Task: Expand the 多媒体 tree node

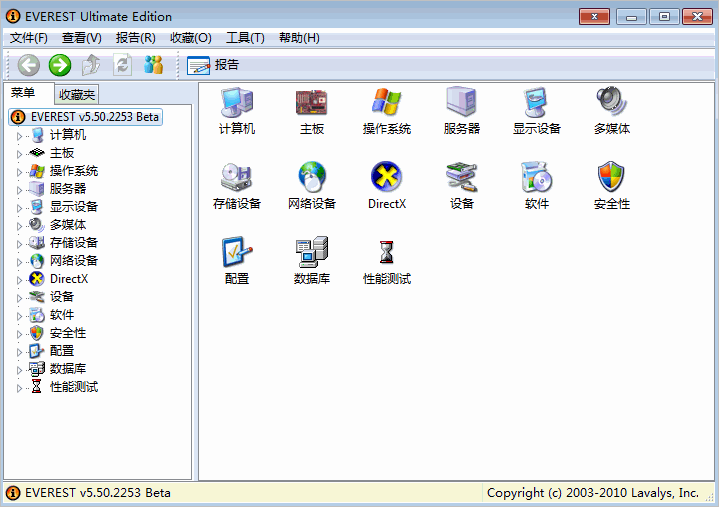Action: (x=19, y=226)
